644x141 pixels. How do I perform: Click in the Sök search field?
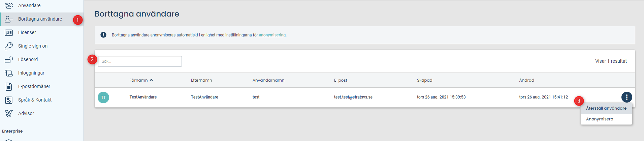pyautogui.click(x=140, y=61)
